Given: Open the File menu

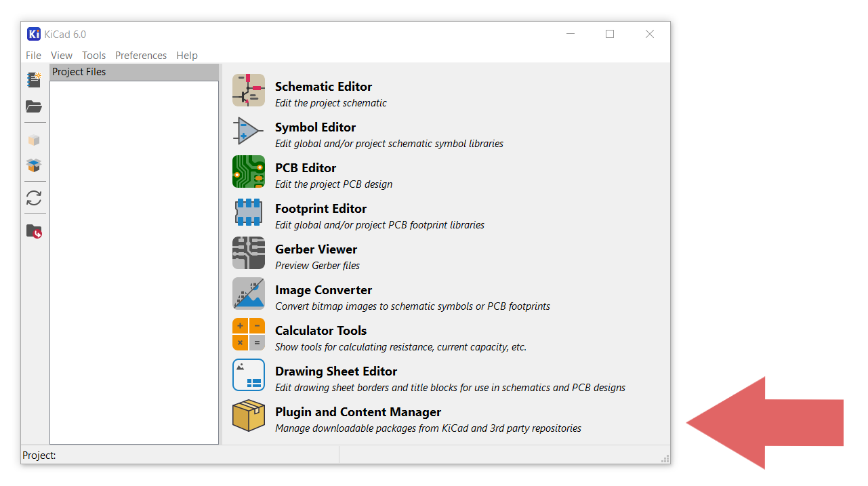Looking at the screenshot, I should [33, 56].
